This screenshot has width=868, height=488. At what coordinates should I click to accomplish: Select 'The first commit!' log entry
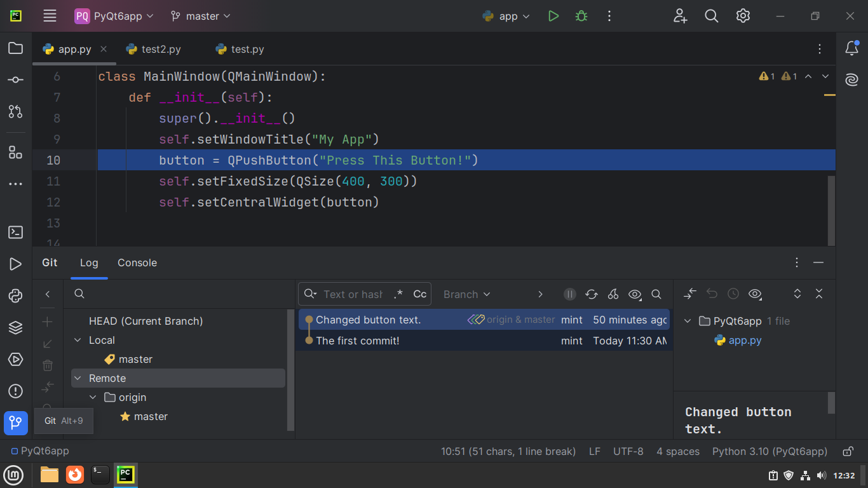pyautogui.click(x=484, y=341)
